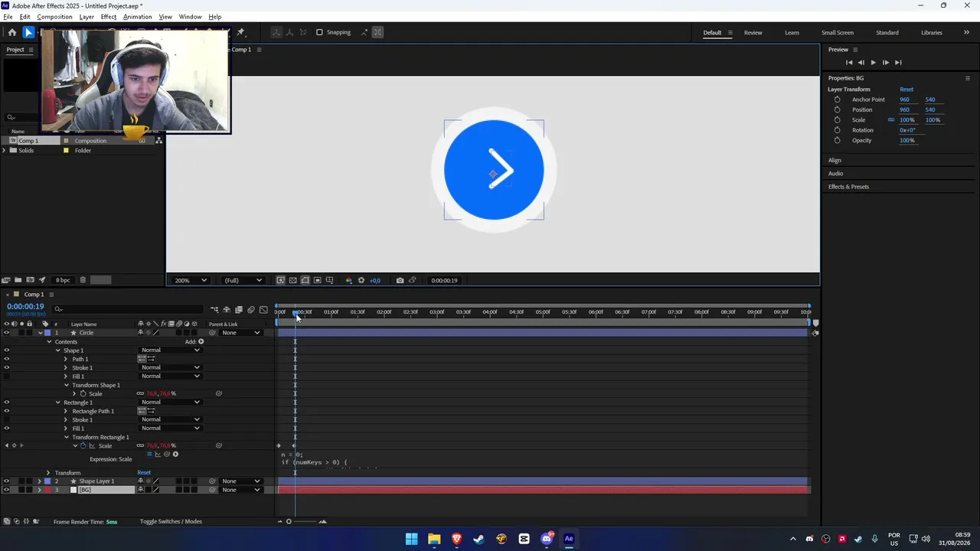This screenshot has width=980, height=551.
Task: Open the Composition menu
Action: [54, 17]
